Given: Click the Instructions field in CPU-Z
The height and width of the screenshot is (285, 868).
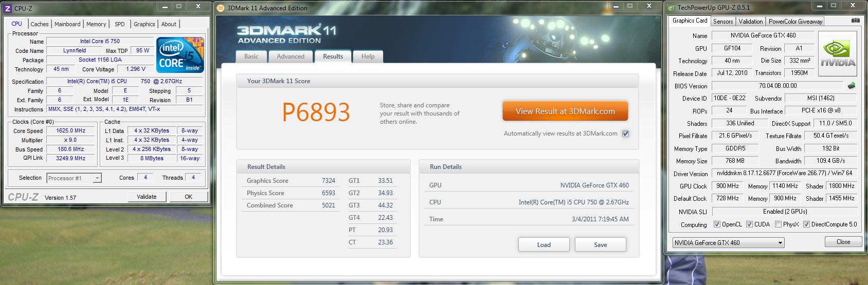Looking at the screenshot, I should click(125, 109).
